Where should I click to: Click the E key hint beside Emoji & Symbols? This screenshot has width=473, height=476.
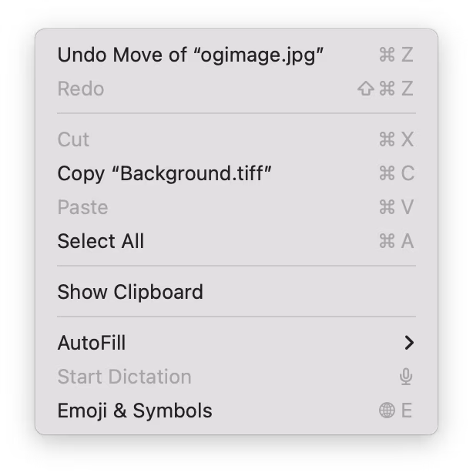[x=407, y=411]
